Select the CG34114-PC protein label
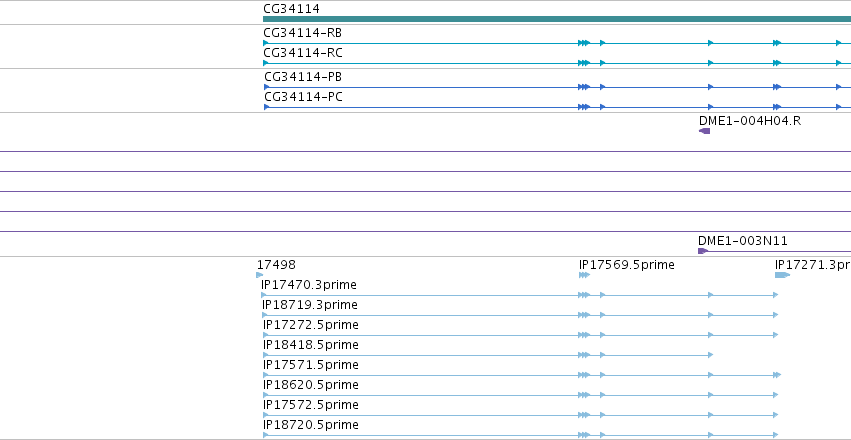 click(x=303, y=97)
